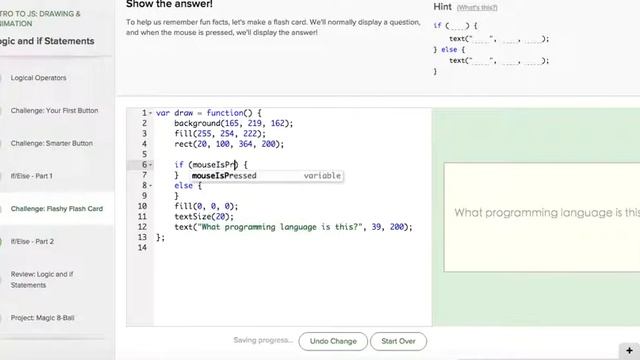Screen dimensions: 640x360
Task: Open Project: Magic 8-Ball
Action: [42, 318]
